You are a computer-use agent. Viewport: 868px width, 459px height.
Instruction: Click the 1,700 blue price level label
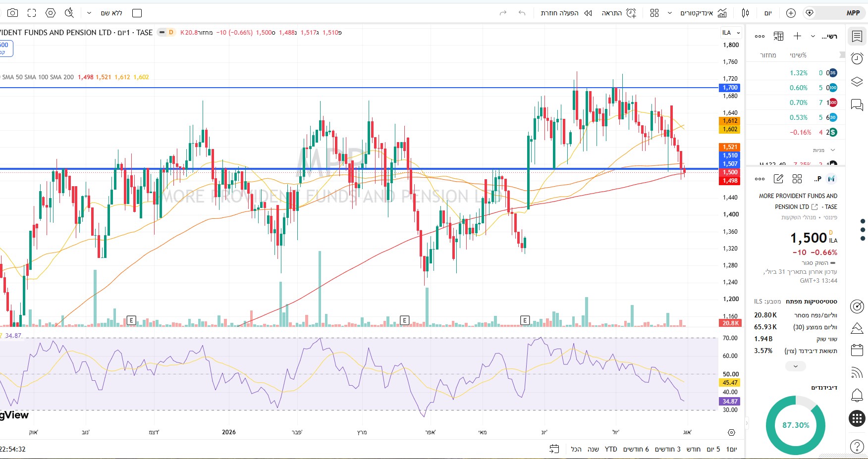(x=730, y=88)
